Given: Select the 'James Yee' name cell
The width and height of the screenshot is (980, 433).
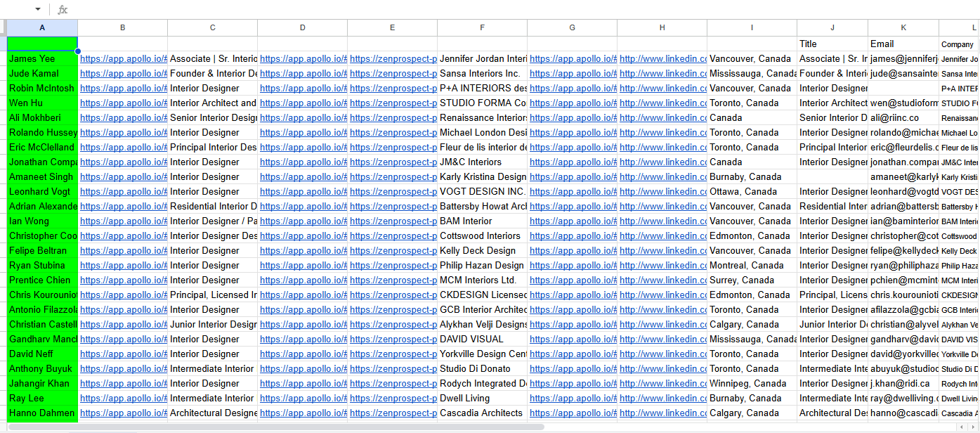Looking at the screenshot, I should (42, 58).
